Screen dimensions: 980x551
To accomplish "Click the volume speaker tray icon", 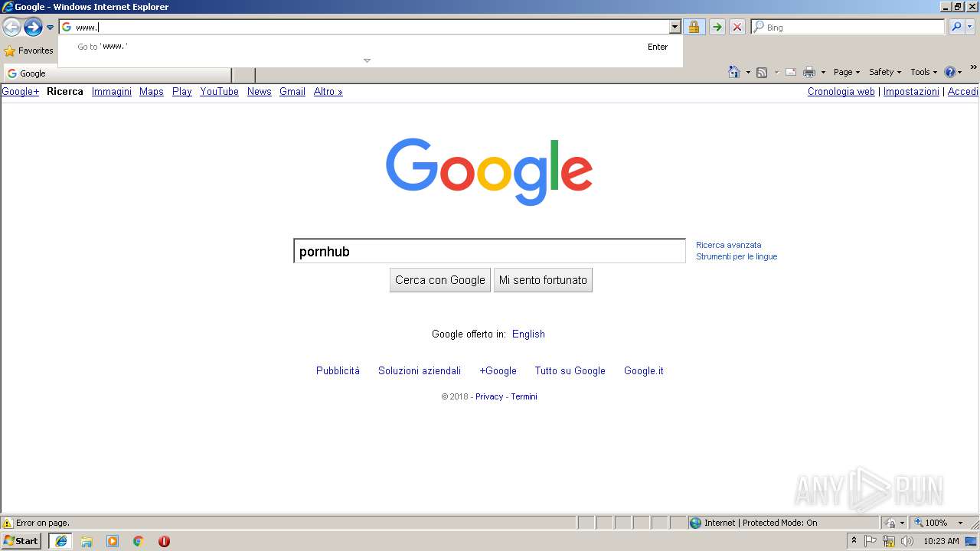I will tap(907, 541).
